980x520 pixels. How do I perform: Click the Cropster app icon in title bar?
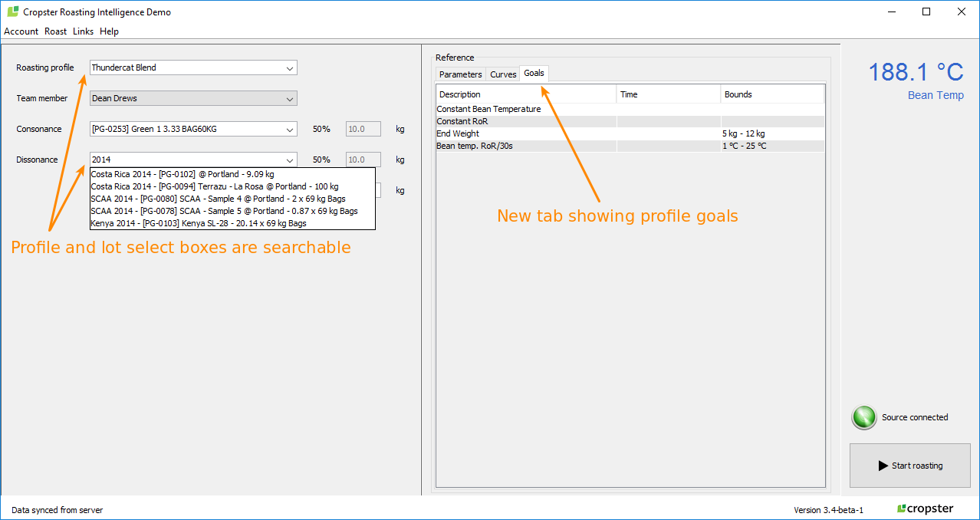pos(12,12)
